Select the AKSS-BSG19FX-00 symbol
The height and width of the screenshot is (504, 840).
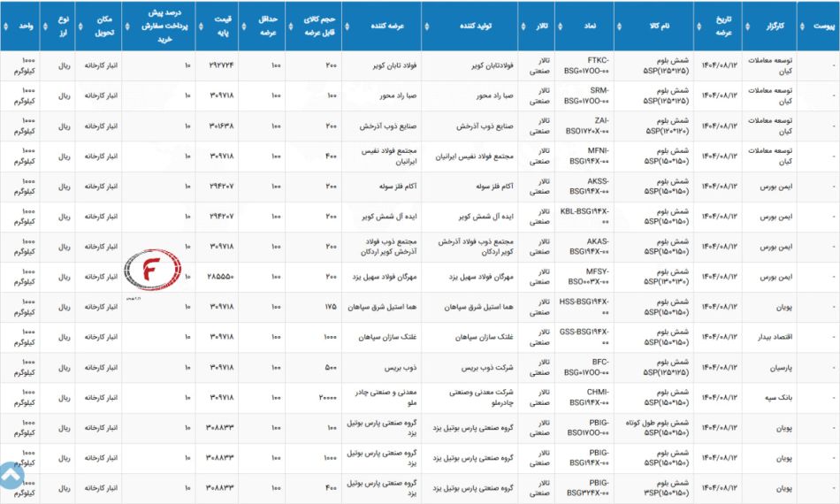click(589, 187)
